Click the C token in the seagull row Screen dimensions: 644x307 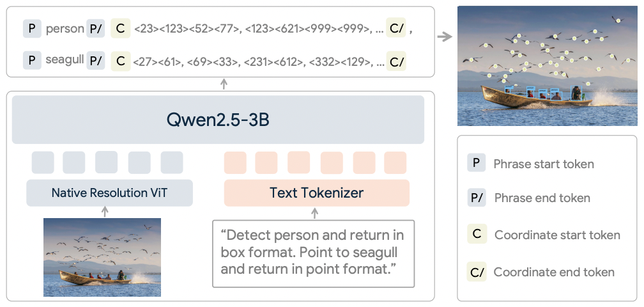(x=119, y=61)
